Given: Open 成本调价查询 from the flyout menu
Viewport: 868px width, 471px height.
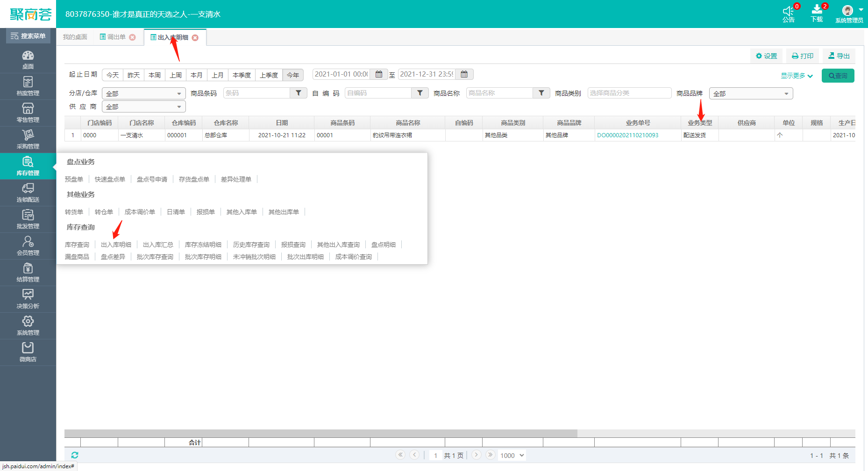Looking at the screenshot, I should click(354, 257).
